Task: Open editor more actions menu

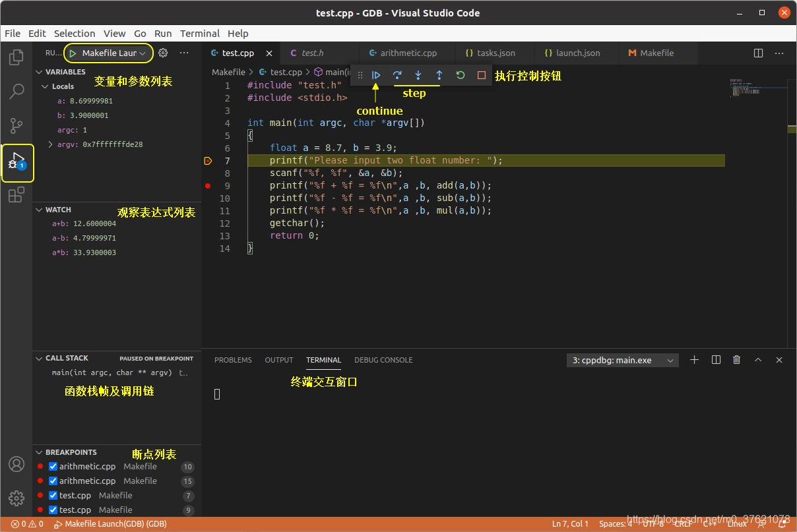Action: pyautogui.click(x=779, y=53)
